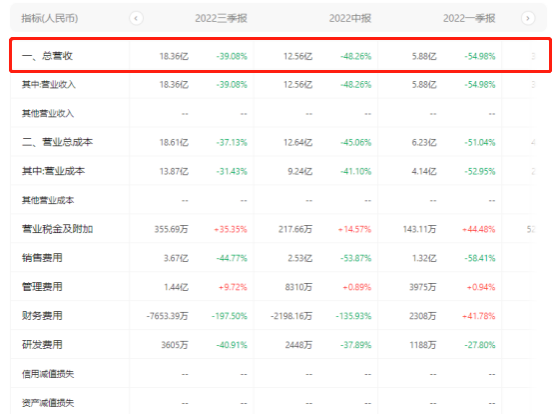Click the -7653.39万 financial expense value
Screen dimensions: 554x414
(x=167, y=316)
